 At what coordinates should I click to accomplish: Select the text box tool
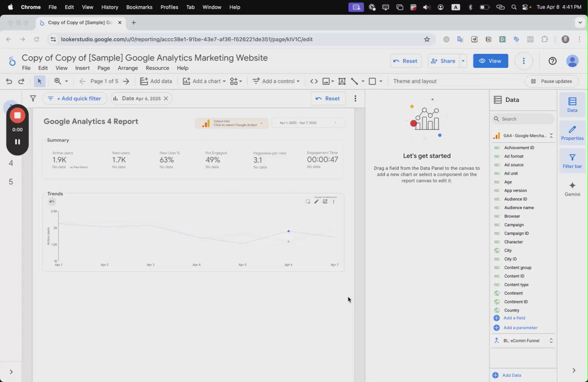(x=342, y=81)
